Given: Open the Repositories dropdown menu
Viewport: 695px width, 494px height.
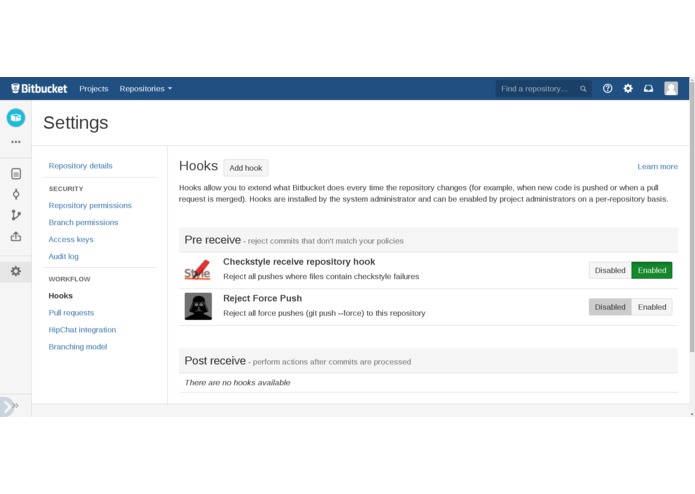Looking at the screenshot, I should (145, 89).
